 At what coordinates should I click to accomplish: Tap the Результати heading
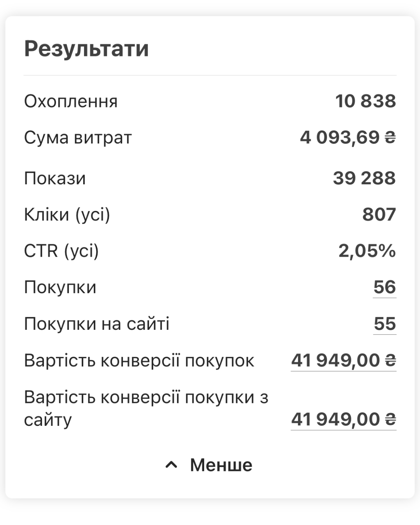(86, 49)
